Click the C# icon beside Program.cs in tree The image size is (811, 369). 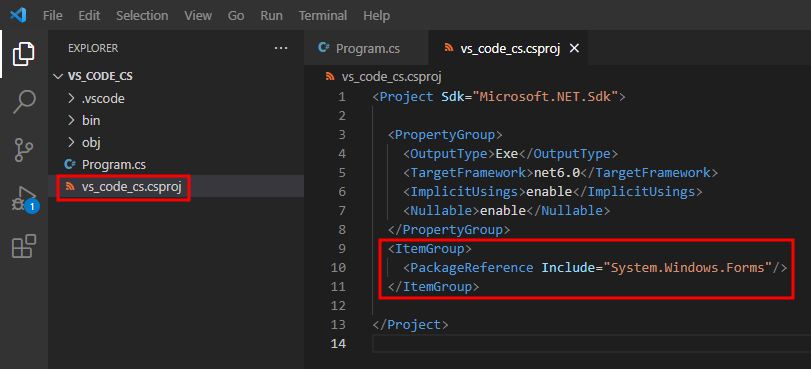coord(70,165)
